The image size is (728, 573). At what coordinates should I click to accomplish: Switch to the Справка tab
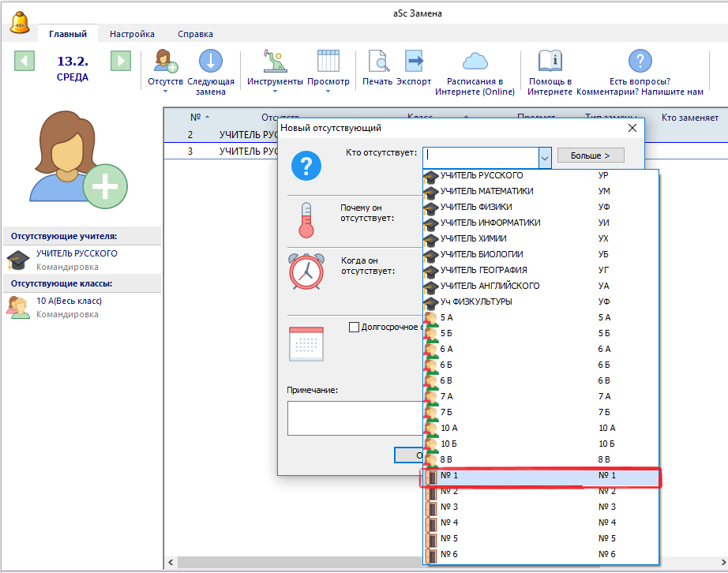(x=195, y=34)
